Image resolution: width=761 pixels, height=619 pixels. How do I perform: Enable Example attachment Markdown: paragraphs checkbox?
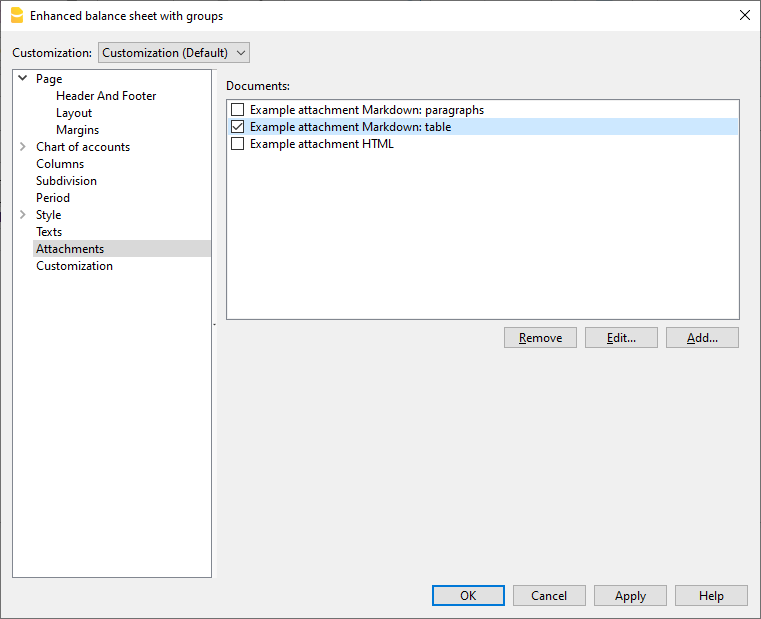click(238, 110)
